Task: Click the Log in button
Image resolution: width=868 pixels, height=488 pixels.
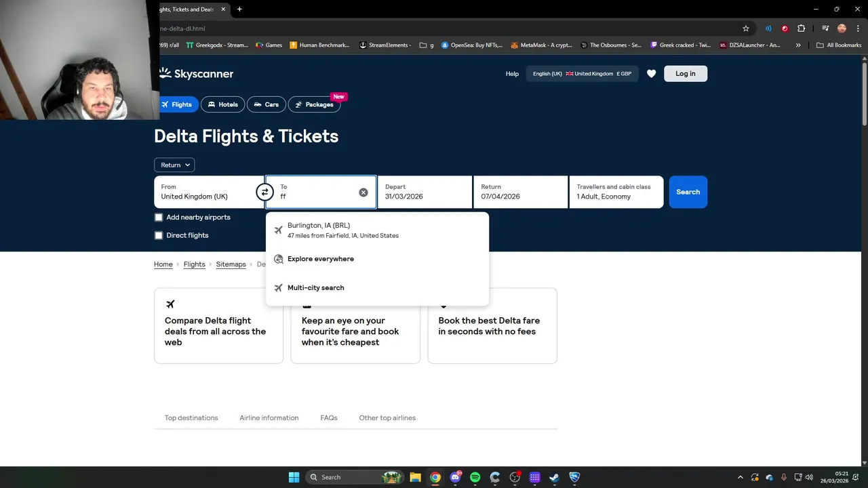Action: (686, 74)
